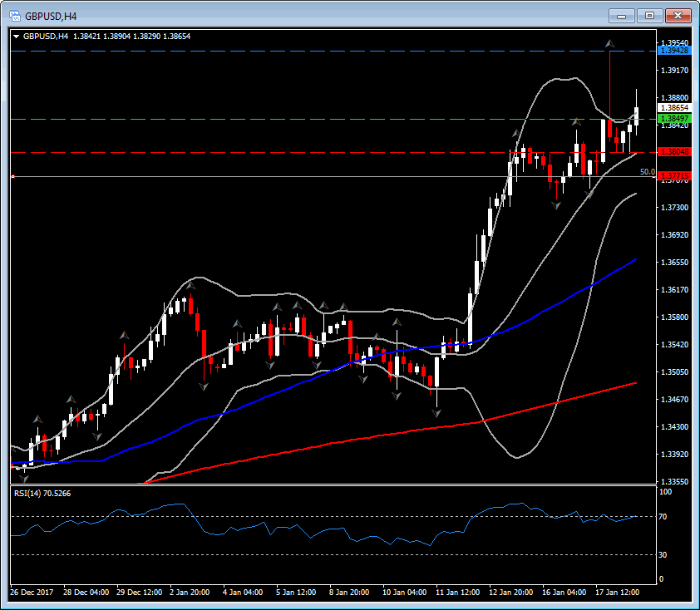Click the price scale value 1.39540
The width and height of the screenshot is (700, 610).
(x=674, y=43)
